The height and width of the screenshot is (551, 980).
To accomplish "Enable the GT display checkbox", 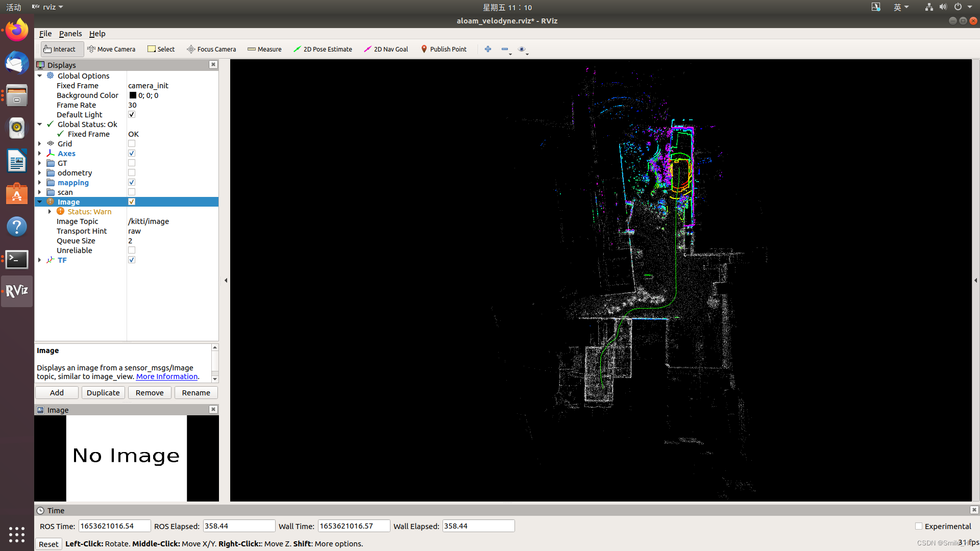I will pos(132,163).
